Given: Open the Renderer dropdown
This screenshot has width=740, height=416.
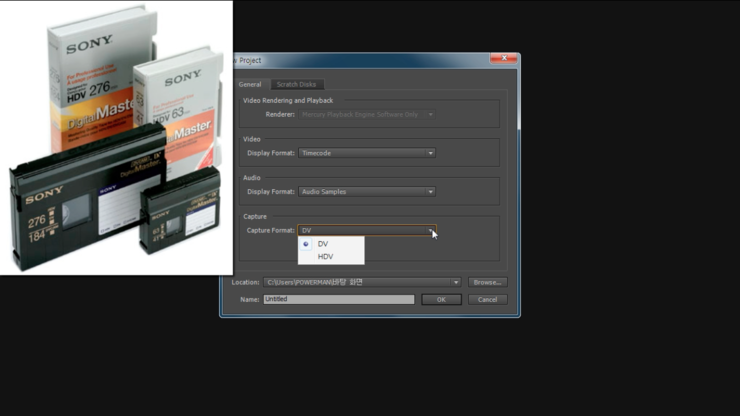Looking at the screenshot, I should [367, 114].
